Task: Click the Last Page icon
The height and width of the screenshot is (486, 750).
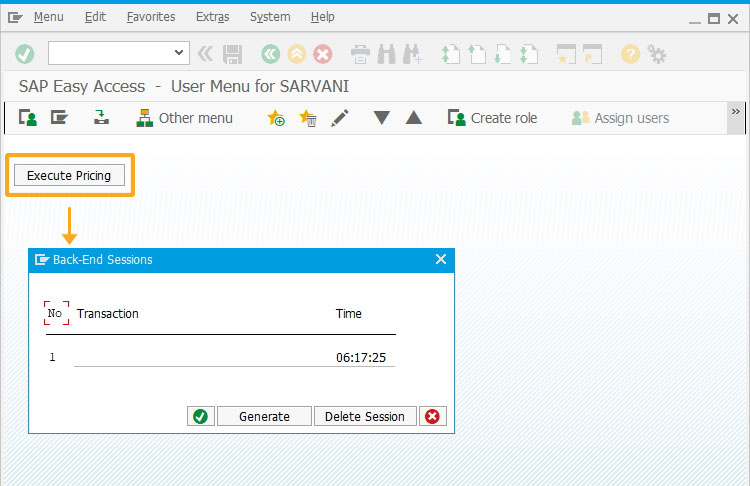Action: pyautogui.click(x=529, y=54)
